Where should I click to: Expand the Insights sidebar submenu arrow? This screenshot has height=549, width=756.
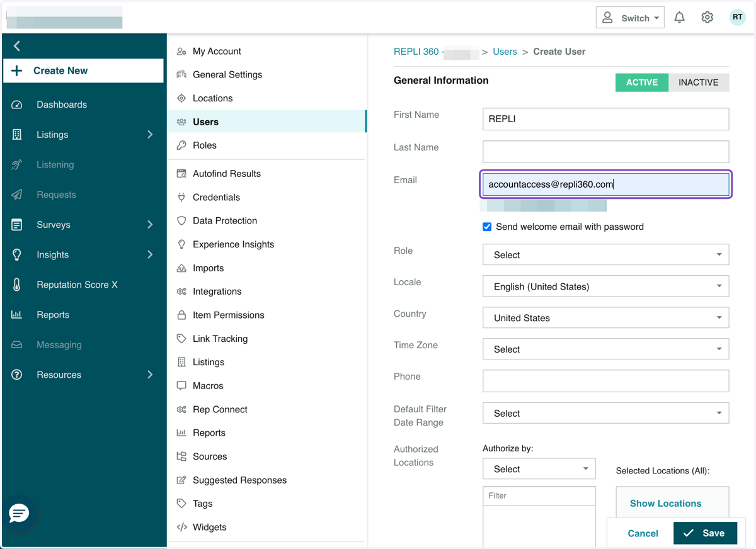[150, 255]
